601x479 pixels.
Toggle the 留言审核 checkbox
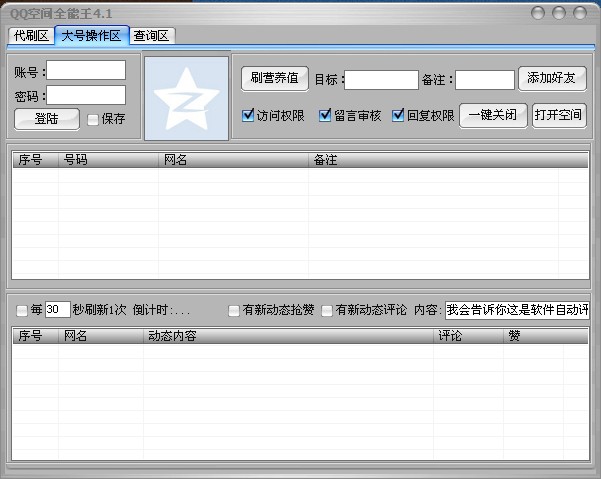click(x=325, y=115)
